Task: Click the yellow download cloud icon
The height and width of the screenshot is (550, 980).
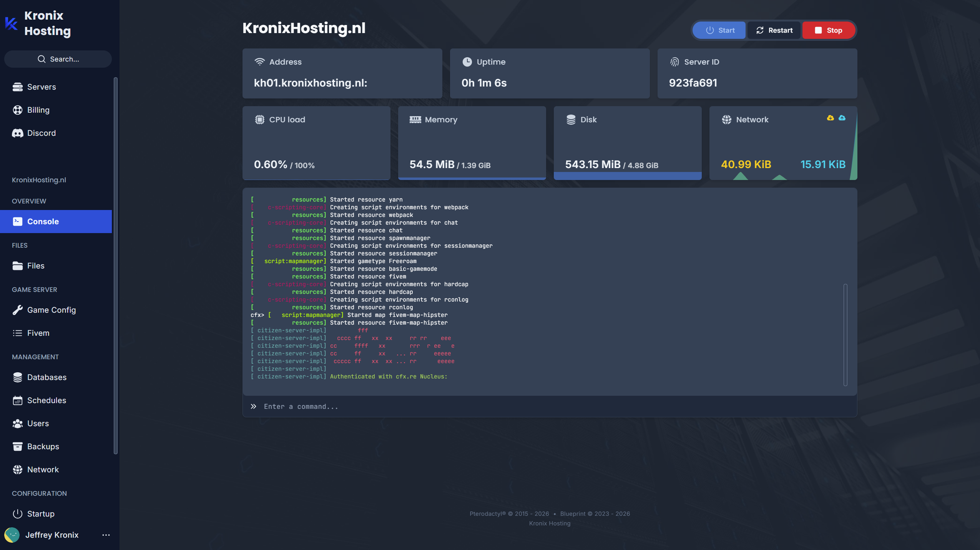Action: click(x=831, y=118)
